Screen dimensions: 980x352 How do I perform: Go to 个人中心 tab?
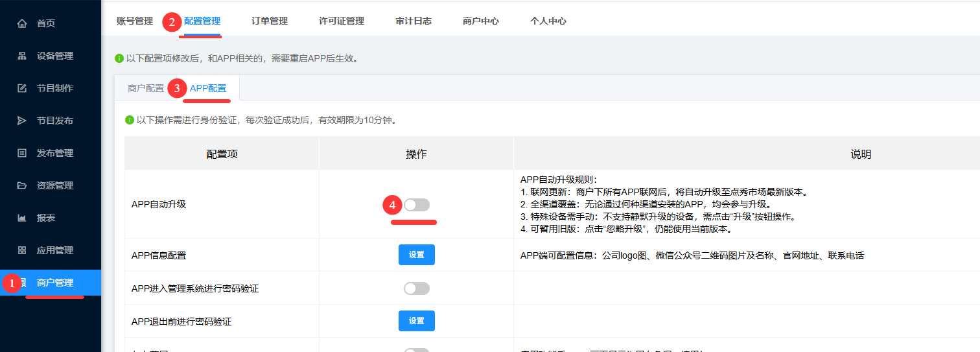coord(548,21)
